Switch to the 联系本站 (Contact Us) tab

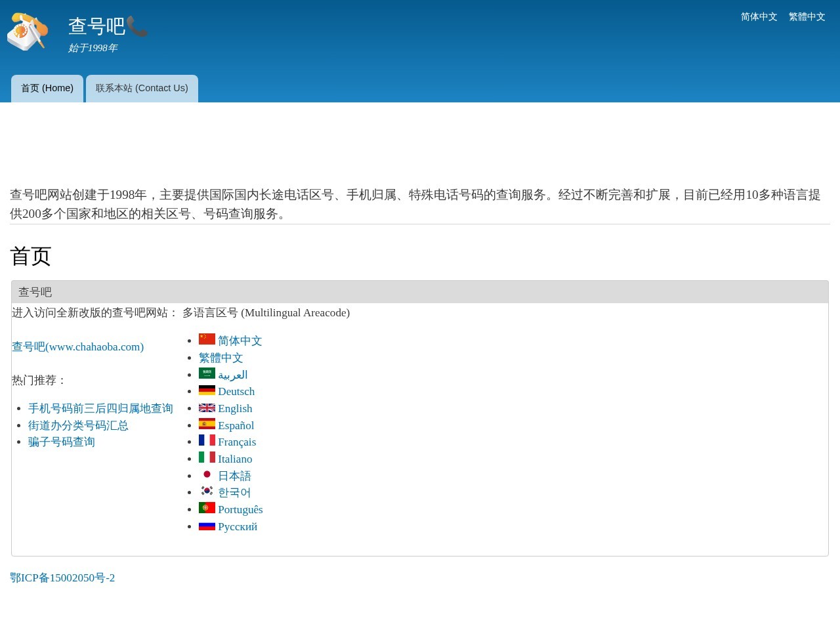142,88
